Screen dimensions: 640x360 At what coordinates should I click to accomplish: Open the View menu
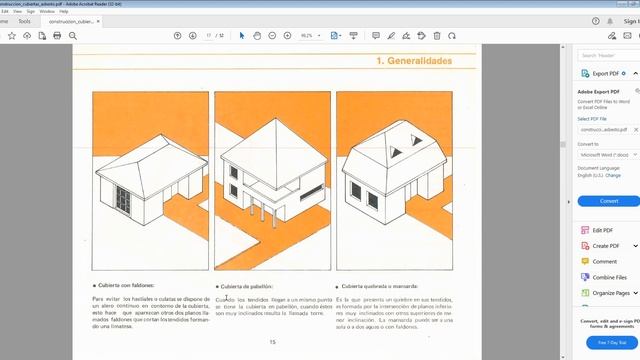pyautogui.click(x=18, y=11)
